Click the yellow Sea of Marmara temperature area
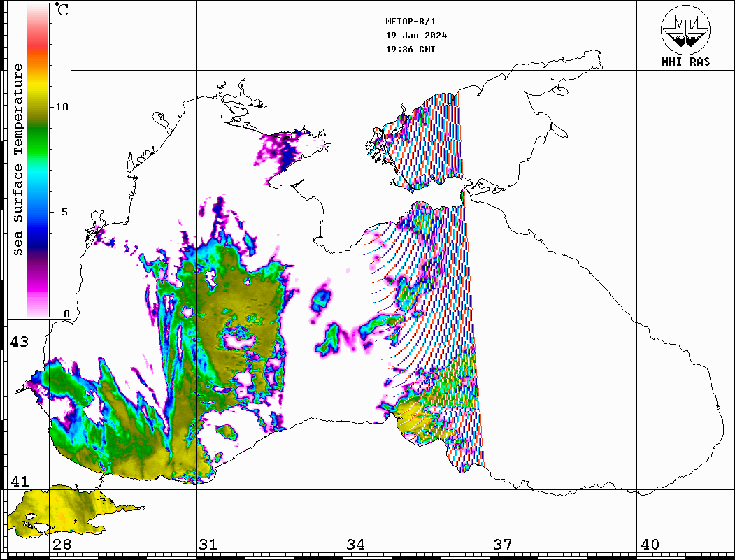Image resolution: width=735 pixels, height=560 pixels. 66,511
